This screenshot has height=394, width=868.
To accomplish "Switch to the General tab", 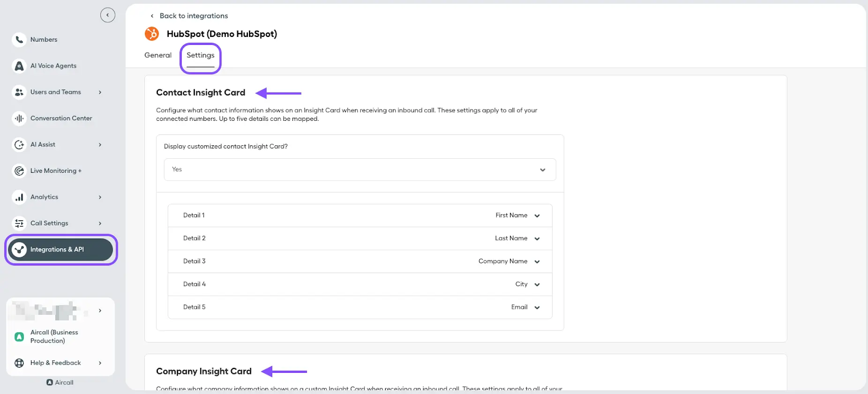I will pyautogui.click(x=158, y=55).
